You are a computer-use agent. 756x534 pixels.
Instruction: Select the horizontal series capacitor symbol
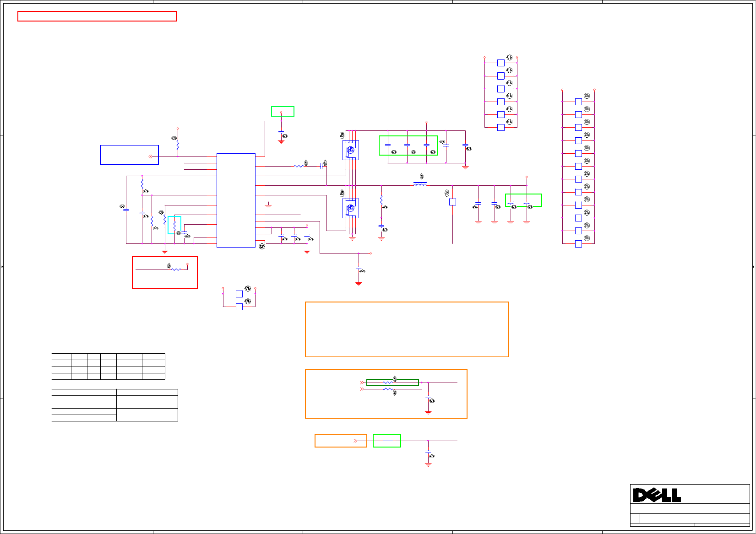[x=321, y=167]
